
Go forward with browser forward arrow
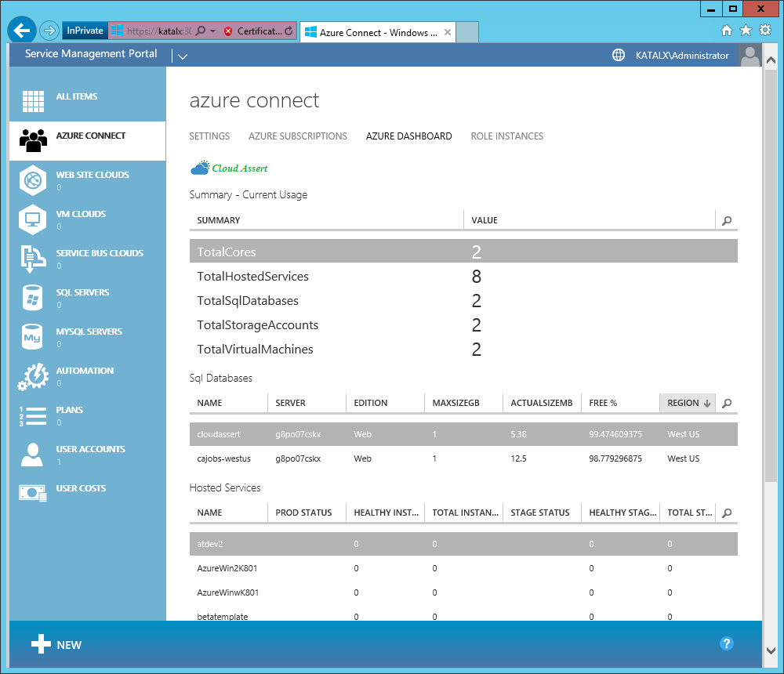click(x=49, y=31)
